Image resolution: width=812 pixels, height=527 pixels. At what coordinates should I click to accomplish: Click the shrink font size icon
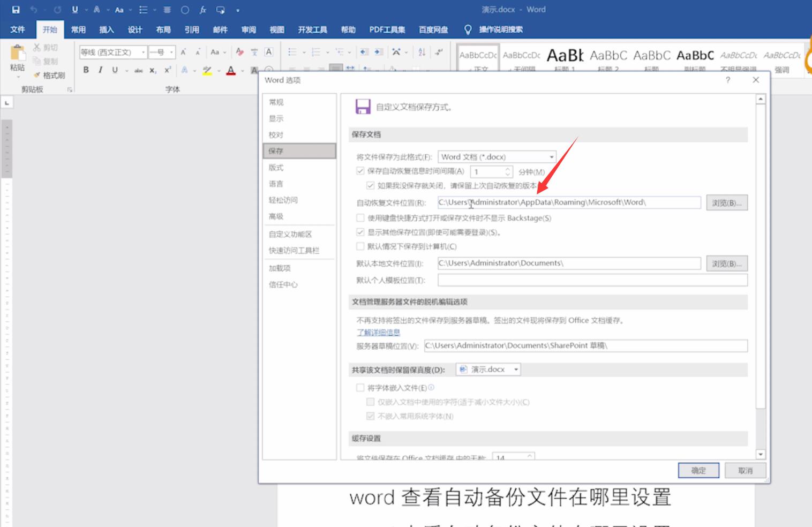point(198,52)
